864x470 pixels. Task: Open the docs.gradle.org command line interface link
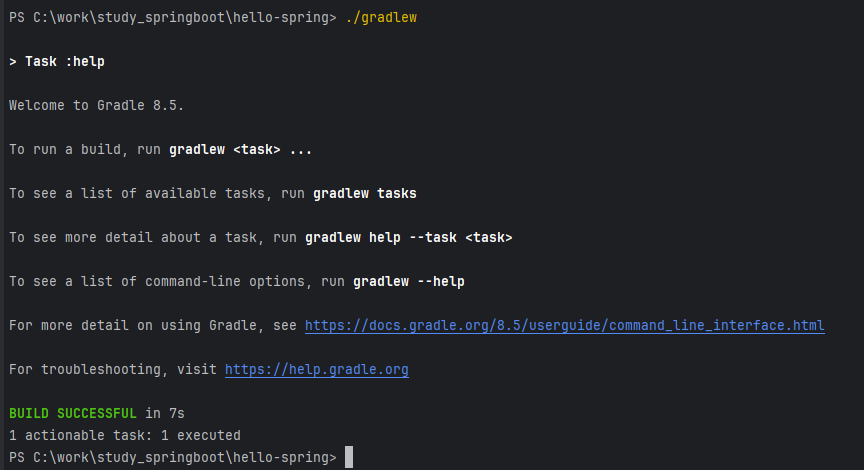(x=565, y=326)
